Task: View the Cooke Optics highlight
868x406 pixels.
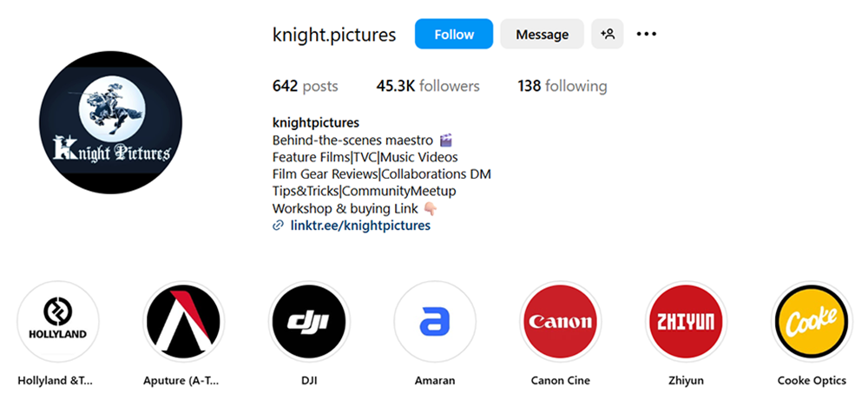Action: pos(812,321)
